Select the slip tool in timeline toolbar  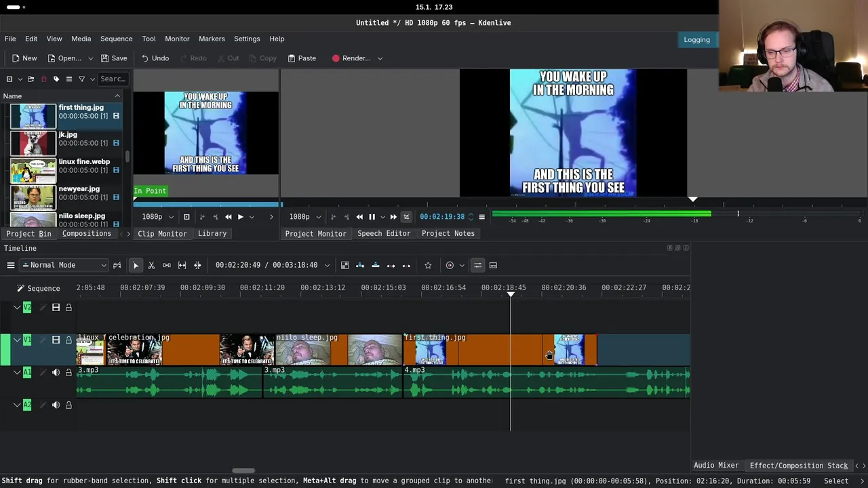182,265
